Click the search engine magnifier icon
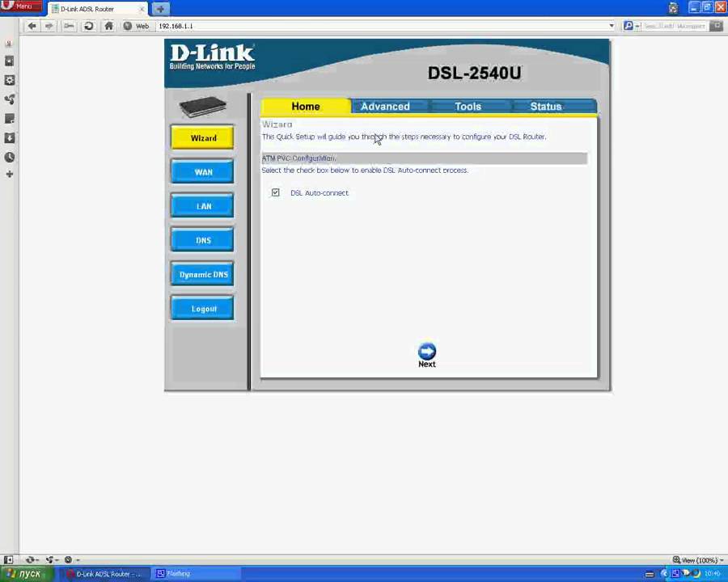728x582 pixels. 629,26
